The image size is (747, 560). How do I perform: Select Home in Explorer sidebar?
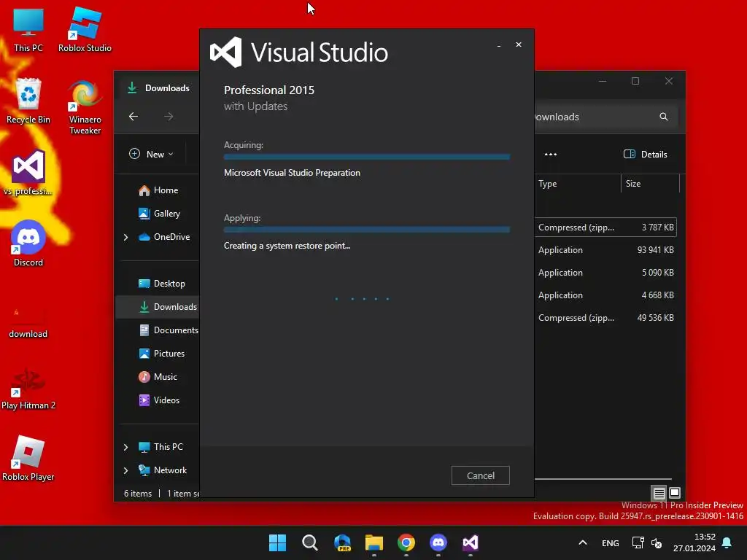pyautogui.click(x=158, y=190)
